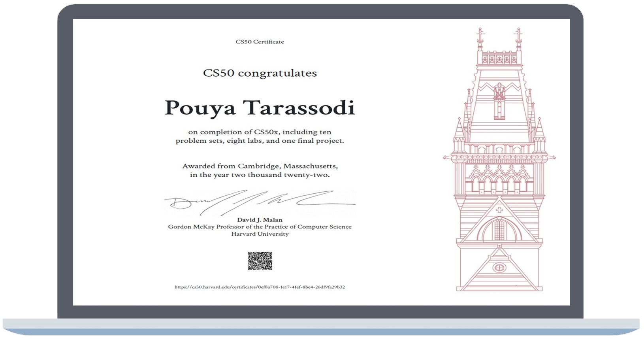Image resolution: width=644 pixels, height=340 pixels.
Task: Click the 'Harvard University' text
Action: coord(260,234)
